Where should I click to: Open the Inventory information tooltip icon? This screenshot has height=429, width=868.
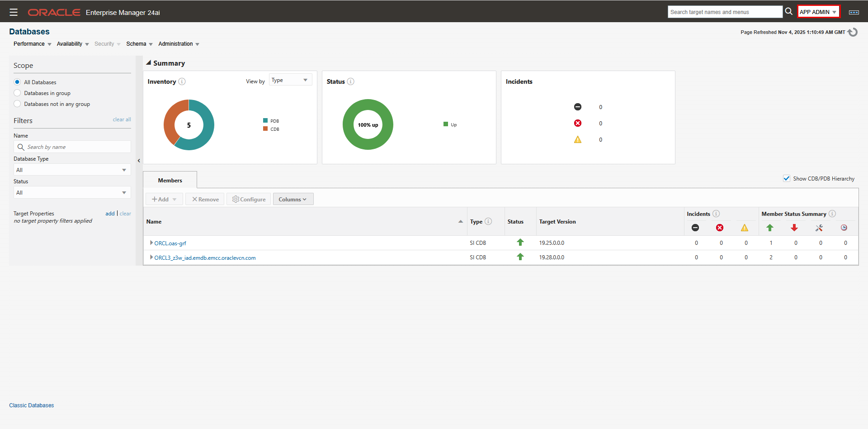[x=182, y=81]
